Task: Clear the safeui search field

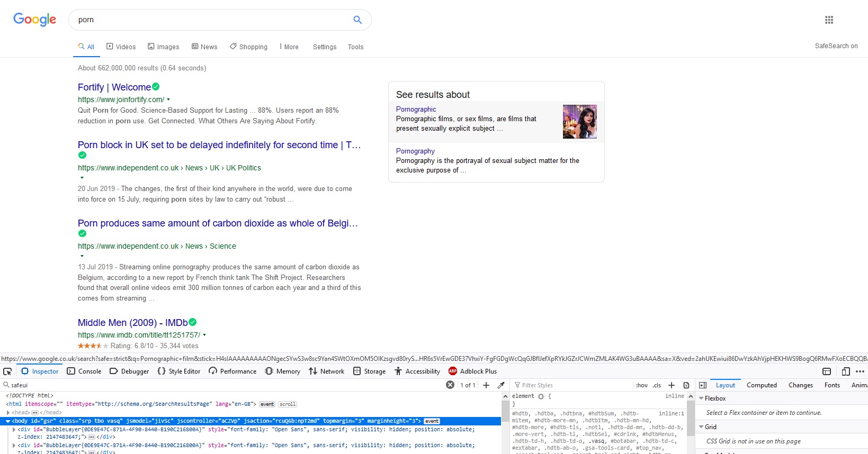Action: (x=450, y=385)
